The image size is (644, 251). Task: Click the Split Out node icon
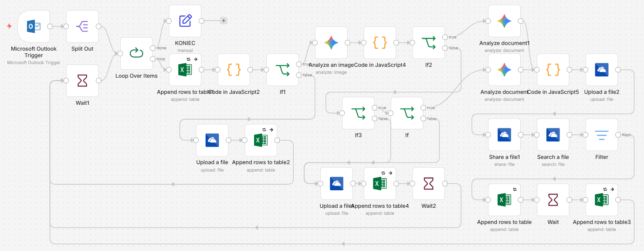[82, 27]
